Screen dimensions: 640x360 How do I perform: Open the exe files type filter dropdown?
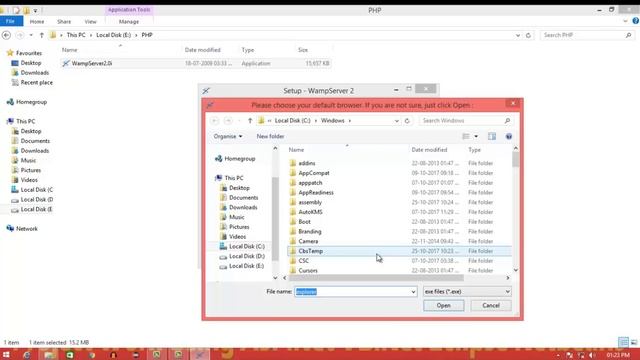tap(467, 291)
